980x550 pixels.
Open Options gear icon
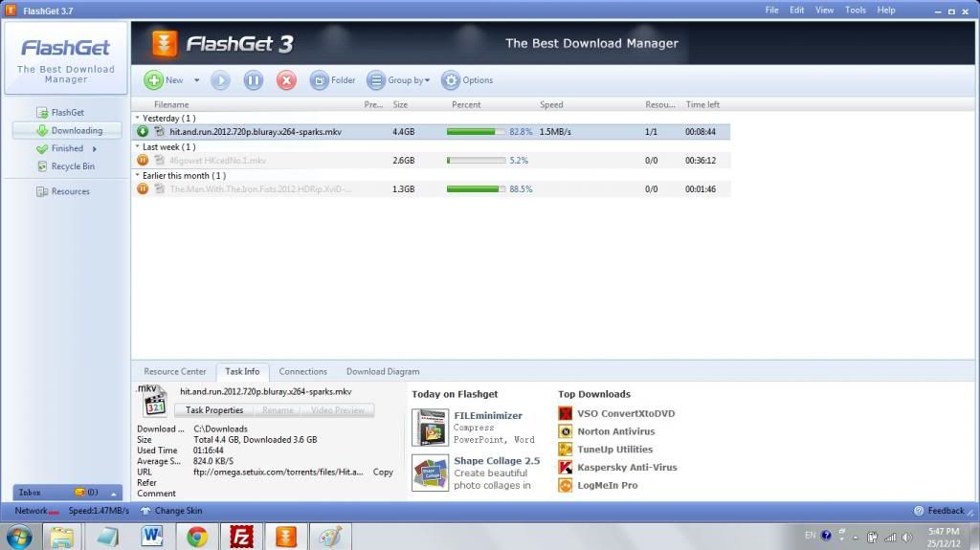(451, 80)
